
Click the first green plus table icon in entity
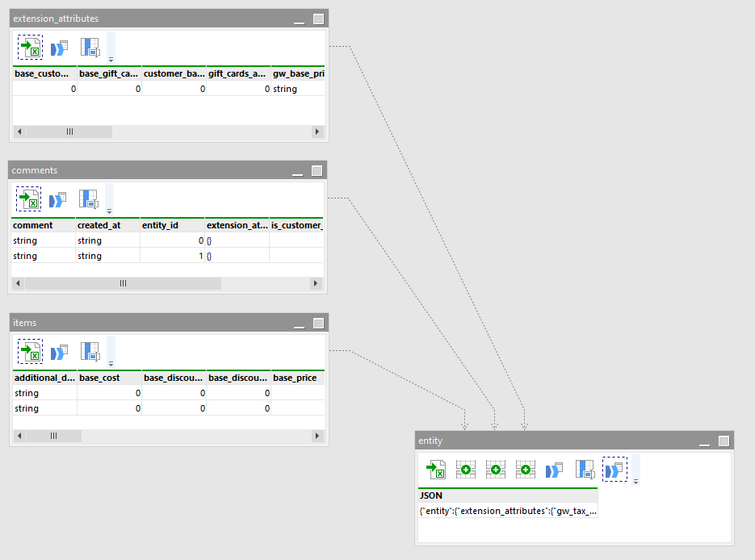coord(465,469)
